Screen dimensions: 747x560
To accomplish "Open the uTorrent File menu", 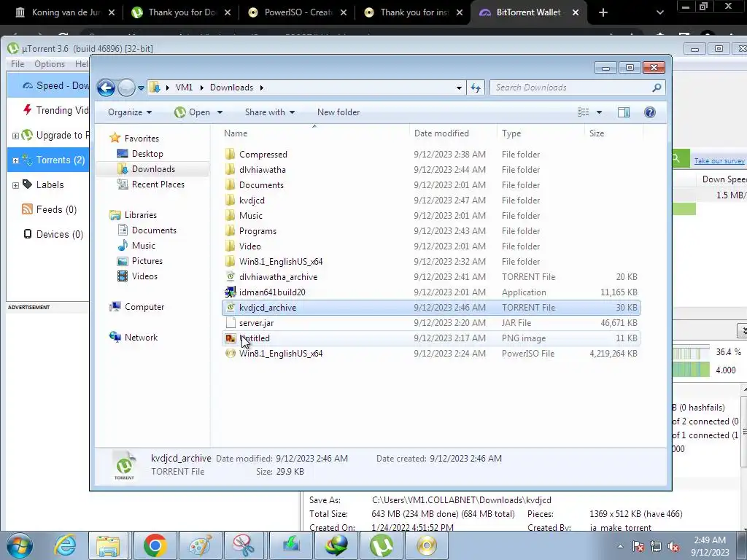I will tap(18, 64).
